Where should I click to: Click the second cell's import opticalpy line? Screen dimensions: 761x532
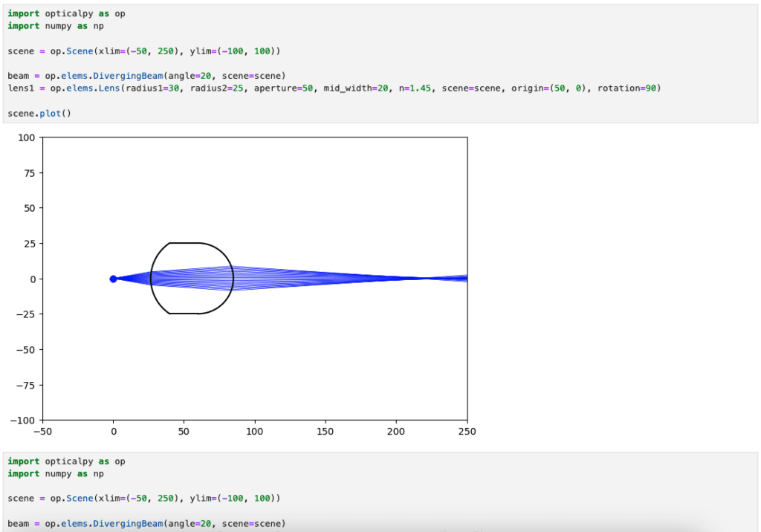point(66,461)
